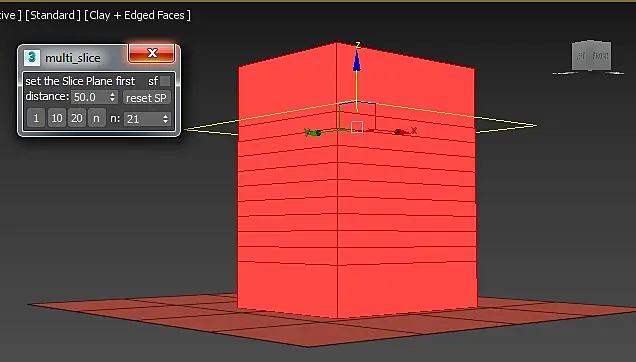Click the 20 slices button
The width and height of the screenshot is (636, 362).
click(77, 118)
